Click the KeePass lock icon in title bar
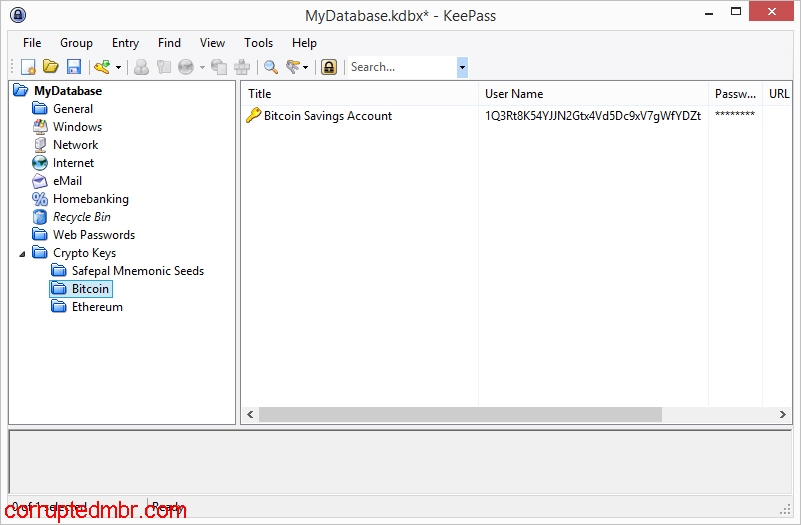 pos(18,15)
